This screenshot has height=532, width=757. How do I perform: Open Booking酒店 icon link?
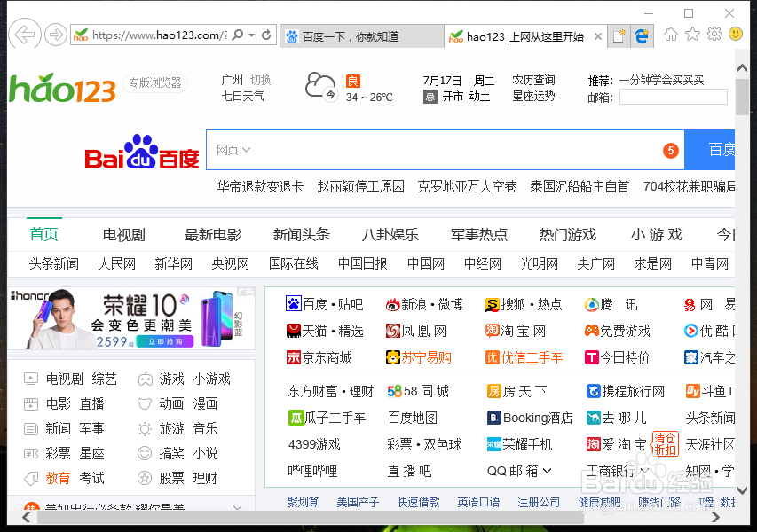[x=493, y=418]
